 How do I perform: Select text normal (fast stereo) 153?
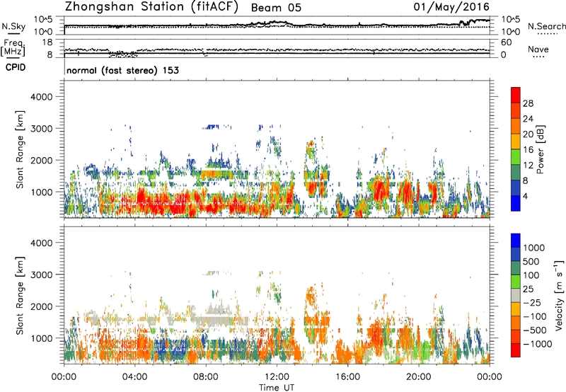pos(122,70)
